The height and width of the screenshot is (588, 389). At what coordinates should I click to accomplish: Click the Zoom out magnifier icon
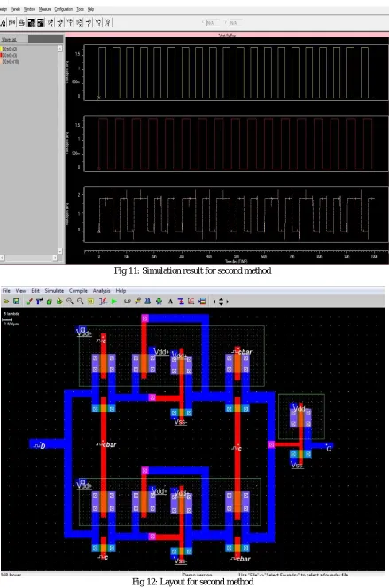tap(80, 302)
